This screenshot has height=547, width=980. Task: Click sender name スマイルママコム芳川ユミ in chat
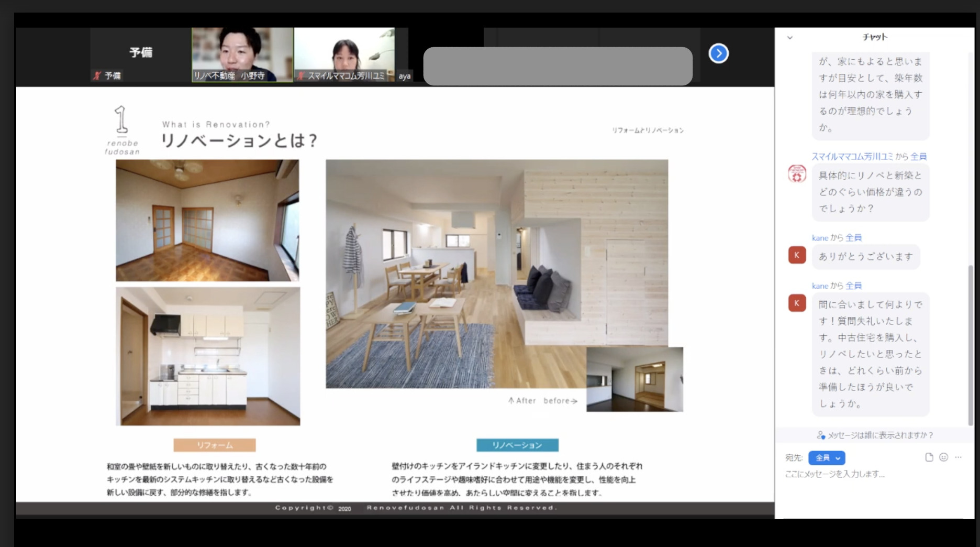tap(852, 156)
